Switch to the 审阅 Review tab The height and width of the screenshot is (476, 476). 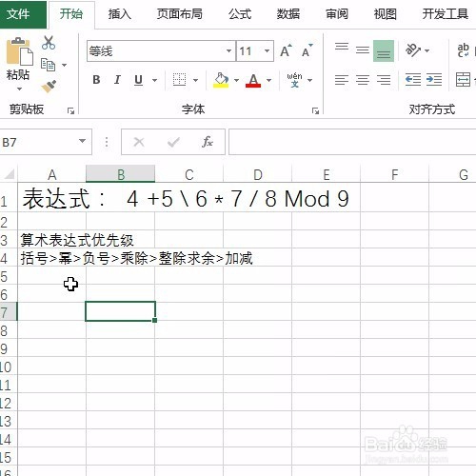(337, 14)
